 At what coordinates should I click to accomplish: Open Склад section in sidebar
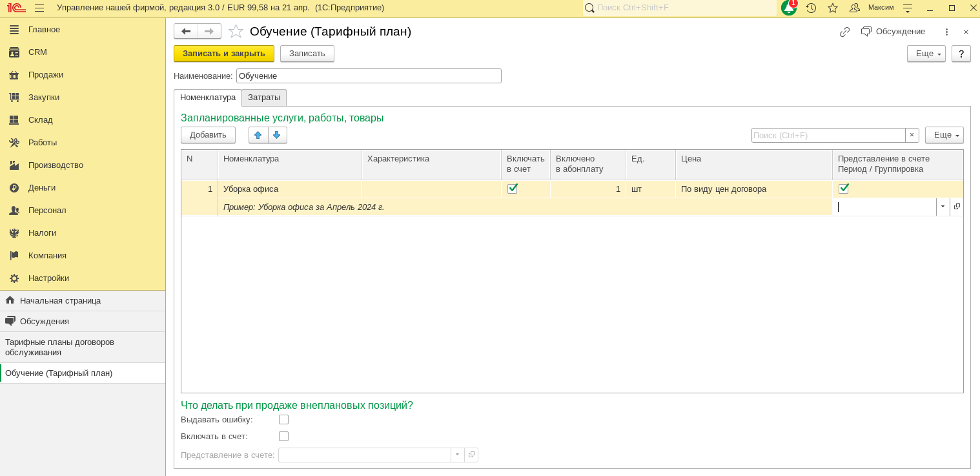[83, 119]
